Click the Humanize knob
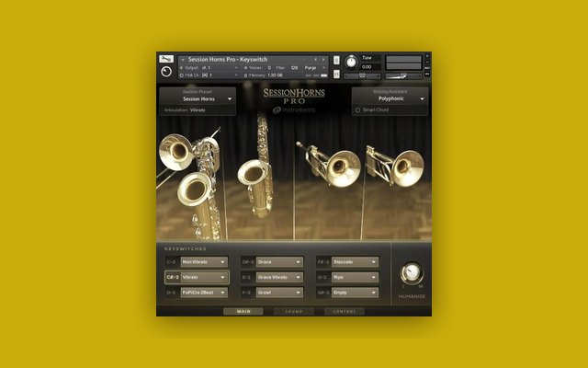The height and width of the screenshot is (368, 588). (x=412, y=272)
